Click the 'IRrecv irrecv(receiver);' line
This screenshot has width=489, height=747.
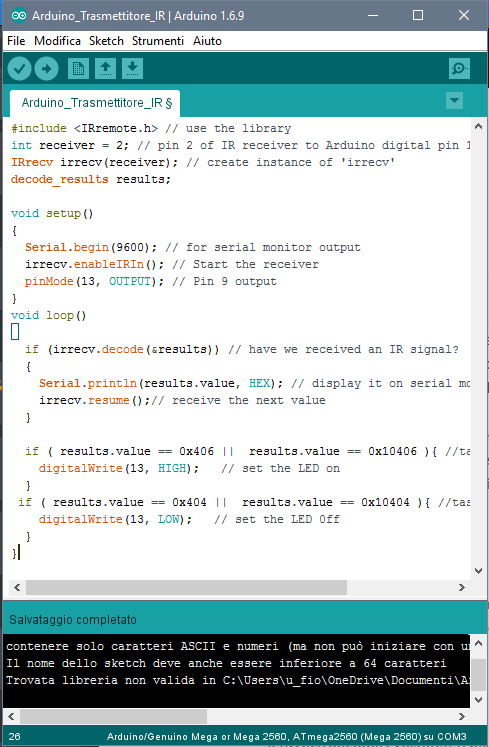[x=203, y=162]
